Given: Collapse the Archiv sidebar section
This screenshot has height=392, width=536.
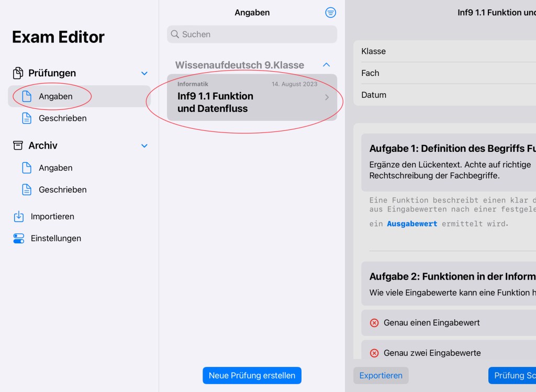Looking at the screenshot, I should click(144, 146).
